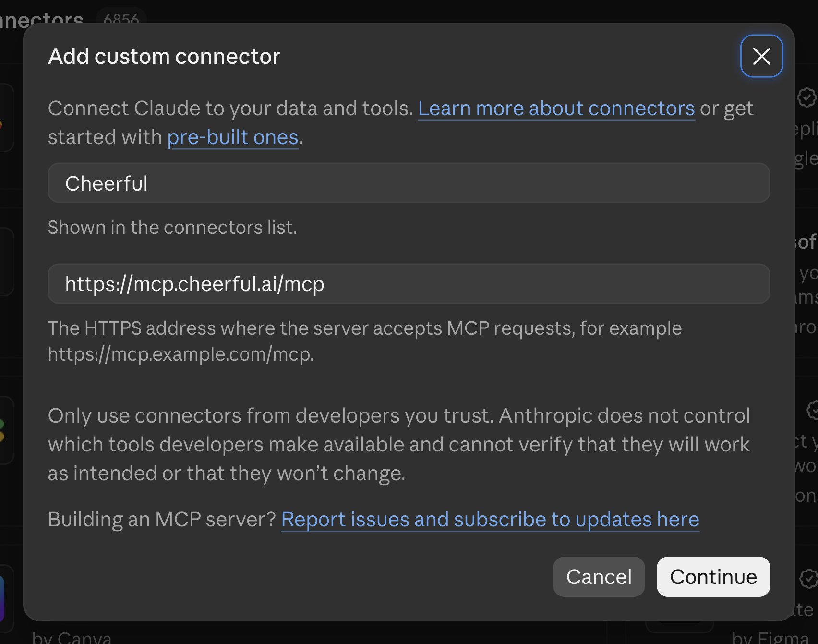Follow the pre-built ones link
Screen dimensions: 818x644
click(233, 137)
